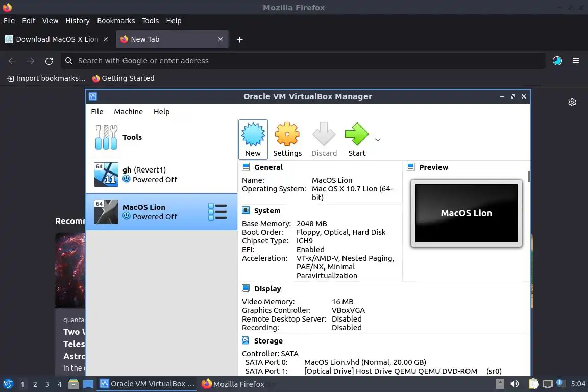Click the details pane vertical scrollbar

(x=529, y=176)
